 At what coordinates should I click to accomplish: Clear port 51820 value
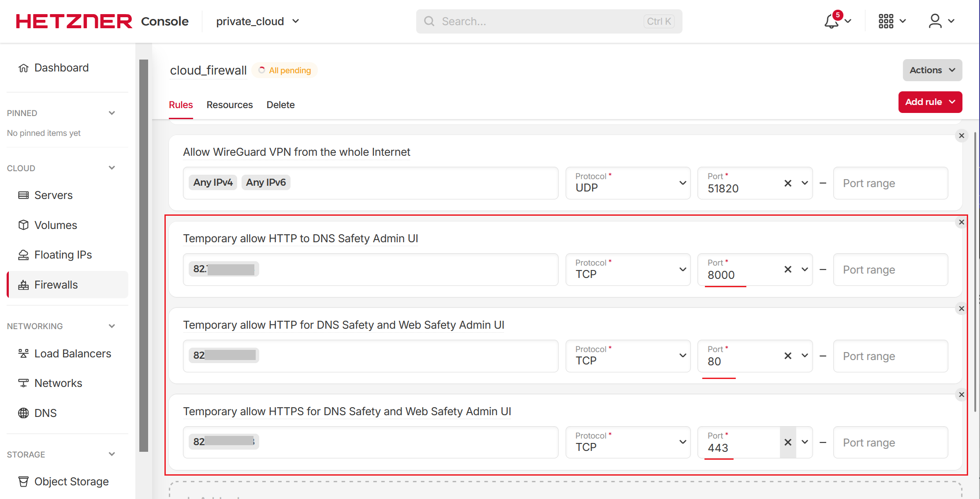coord(788,183)
